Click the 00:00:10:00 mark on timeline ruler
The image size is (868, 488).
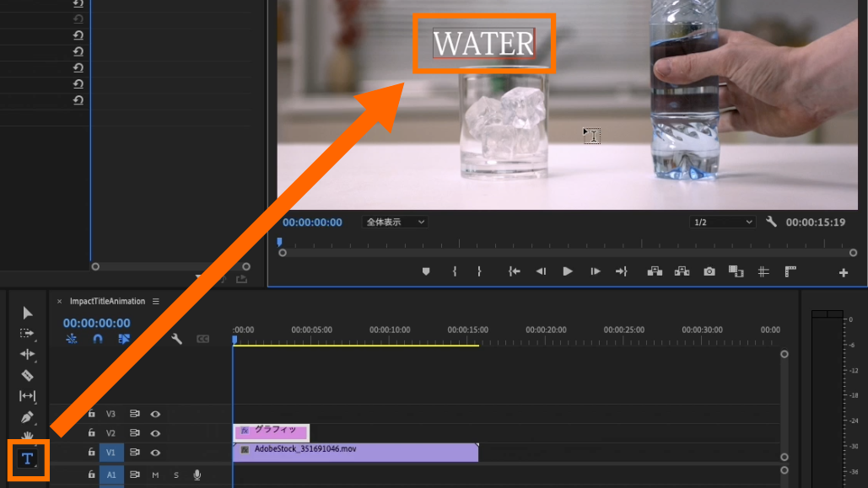pyautogui.click(x=390, y=330)
